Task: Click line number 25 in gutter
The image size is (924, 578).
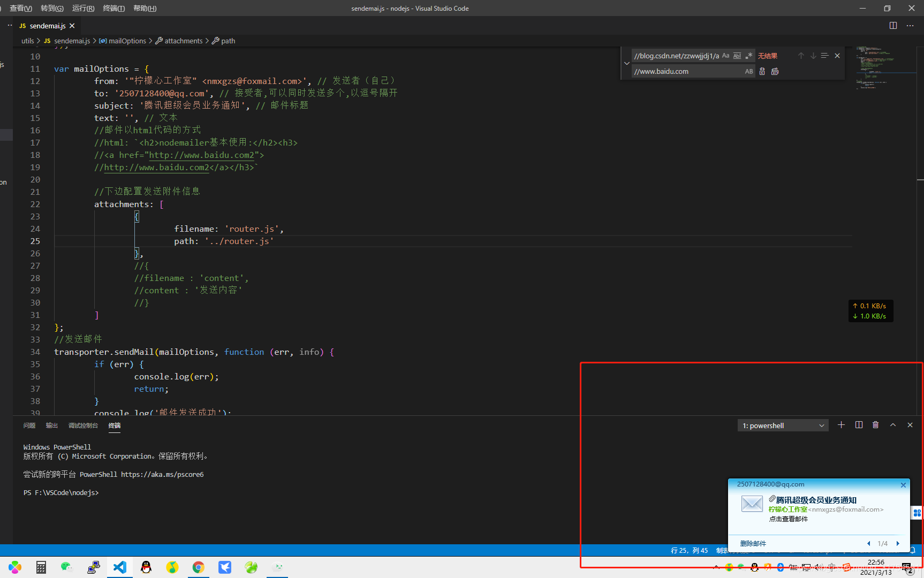Action: [35, 241]
